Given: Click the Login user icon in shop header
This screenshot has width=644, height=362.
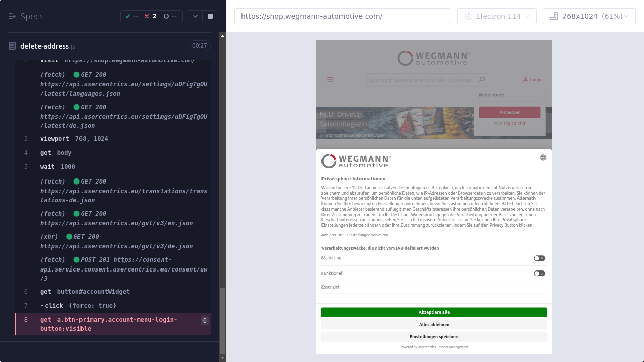Looking at the screenshot, I should (525, 80).
